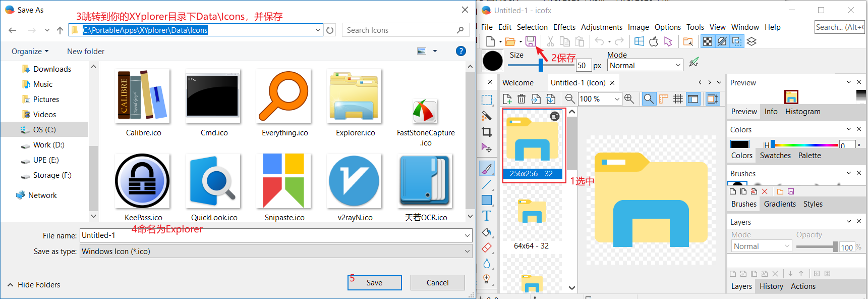Click the Apple icon creation button
Screen dimensions: 868x299
coord(654,41)
